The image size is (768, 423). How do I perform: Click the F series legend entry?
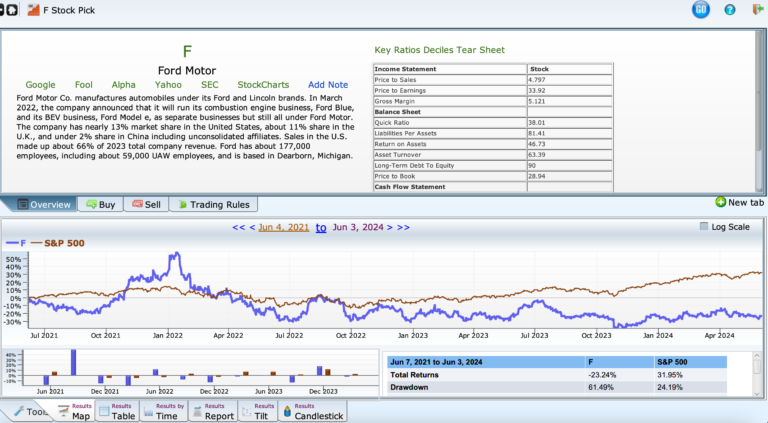tap(16, 243)
